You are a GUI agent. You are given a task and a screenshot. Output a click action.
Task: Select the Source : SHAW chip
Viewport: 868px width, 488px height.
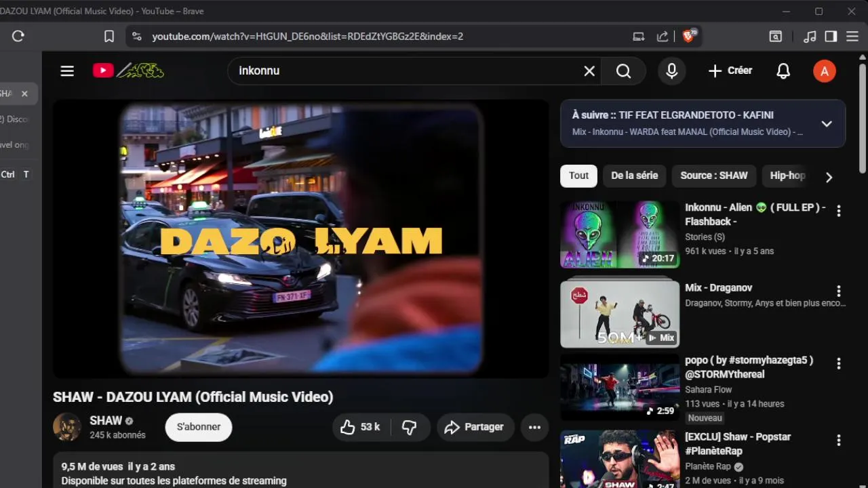point(714,176)
